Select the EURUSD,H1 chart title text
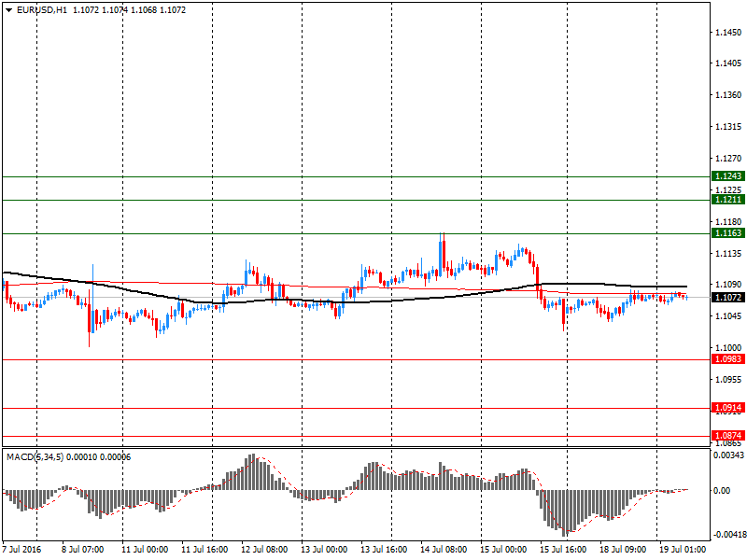 [x=41, y=10]
